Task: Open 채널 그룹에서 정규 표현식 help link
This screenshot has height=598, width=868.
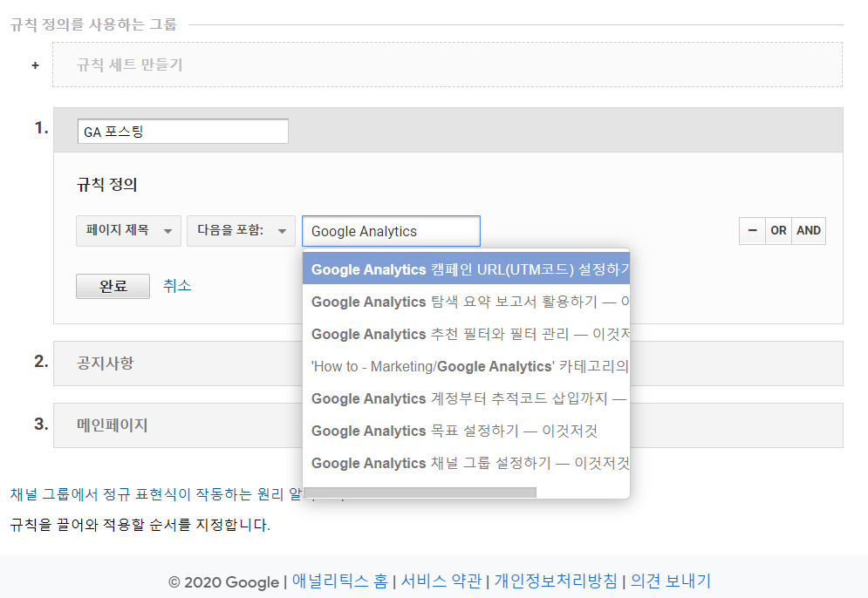Action: pyautogui.click(x=156, y=494)
